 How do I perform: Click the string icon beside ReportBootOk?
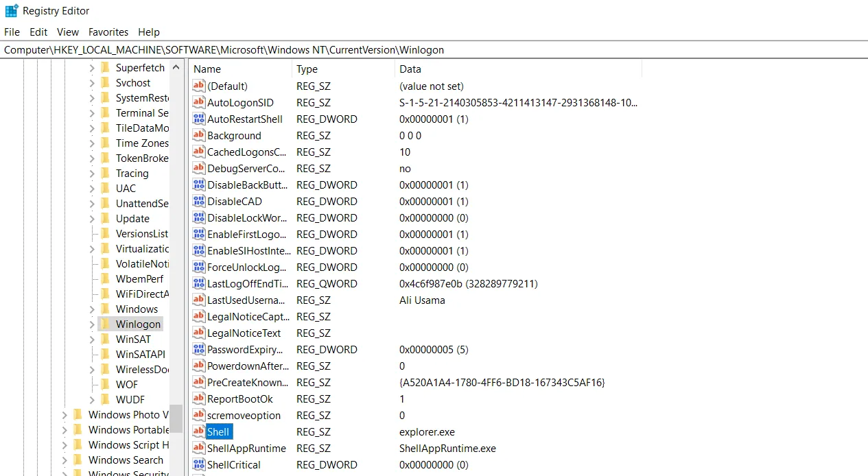(x=198, y=398)
